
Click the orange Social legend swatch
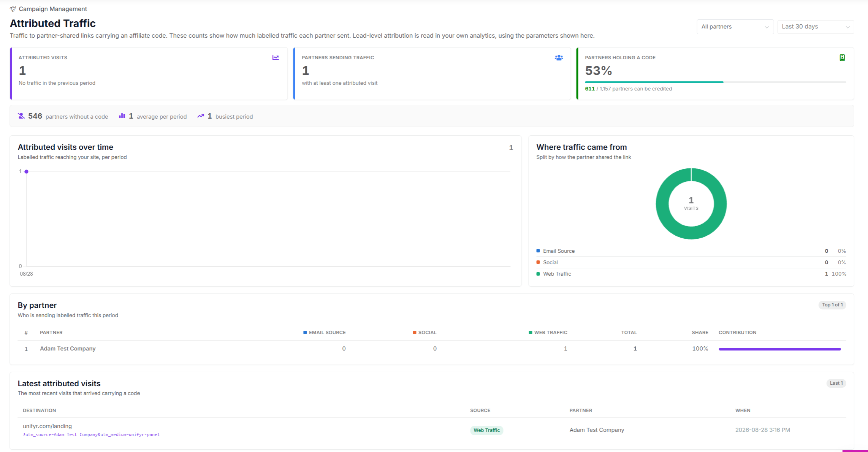point(538,262)
